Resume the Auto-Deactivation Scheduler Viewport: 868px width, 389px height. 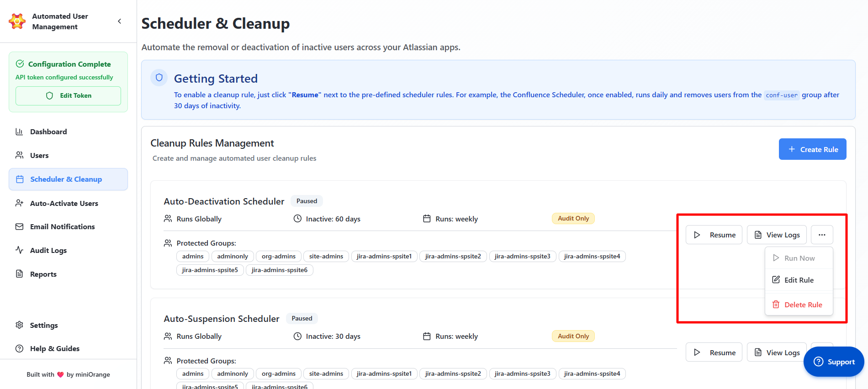[x=714, y=235]
